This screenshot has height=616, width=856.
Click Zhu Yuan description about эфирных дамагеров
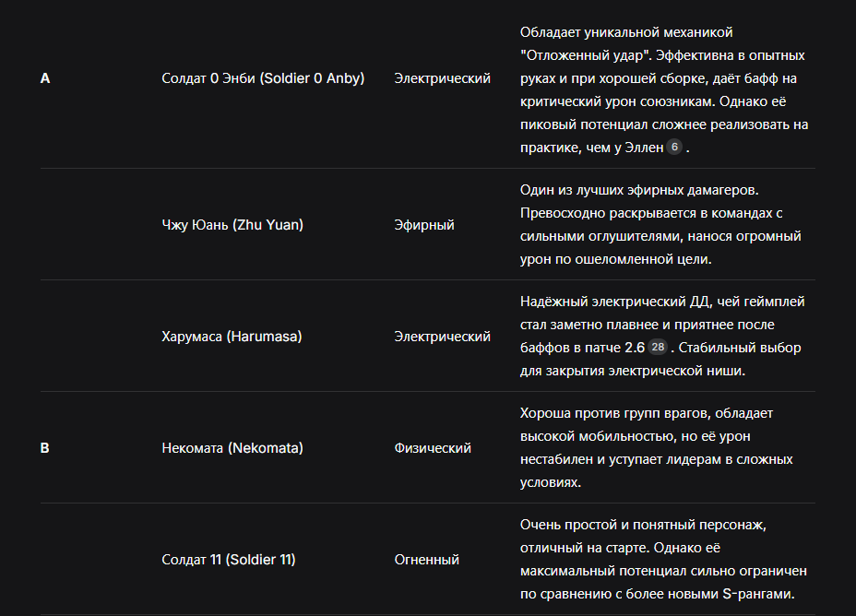point(660,225)
